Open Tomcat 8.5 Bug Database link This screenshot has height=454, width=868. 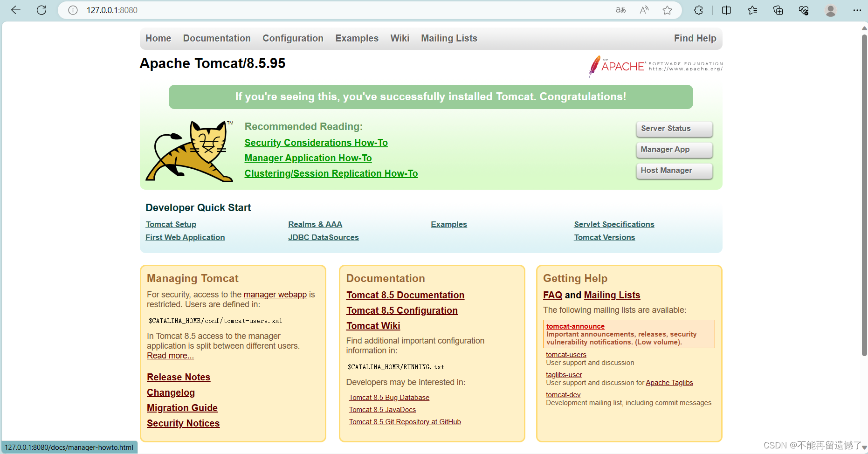tap(389, 398)
